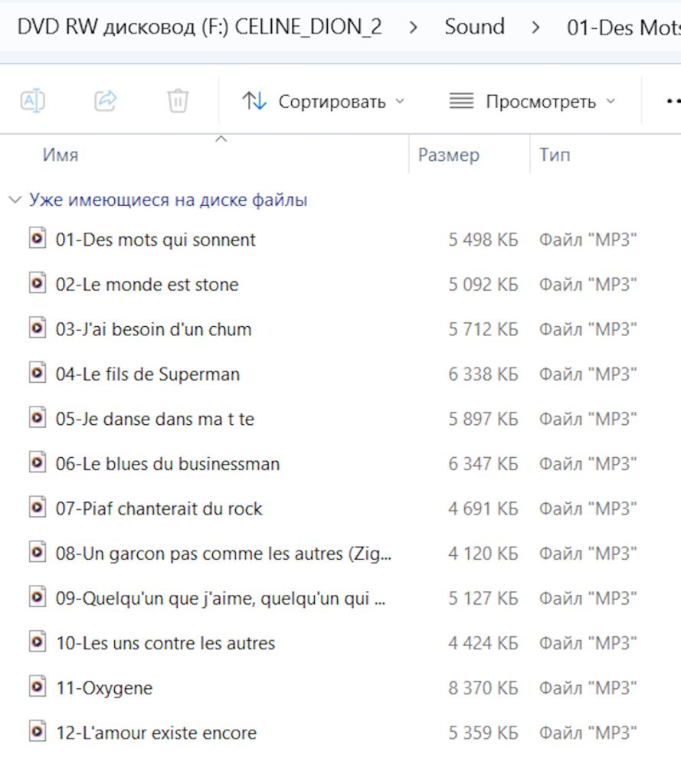
Task: Sort by the Размер column header
Action: [x=449, y=155]
